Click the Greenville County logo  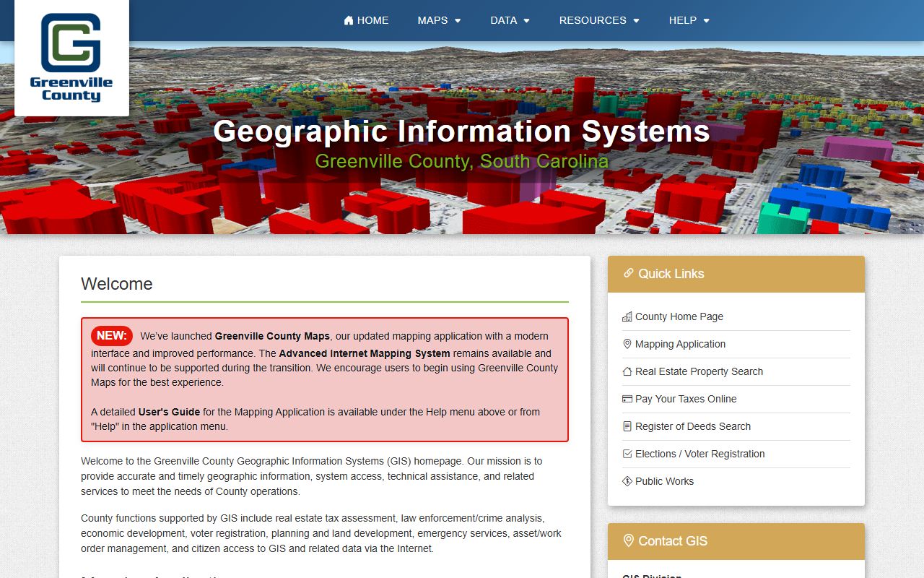click(71, 58)
